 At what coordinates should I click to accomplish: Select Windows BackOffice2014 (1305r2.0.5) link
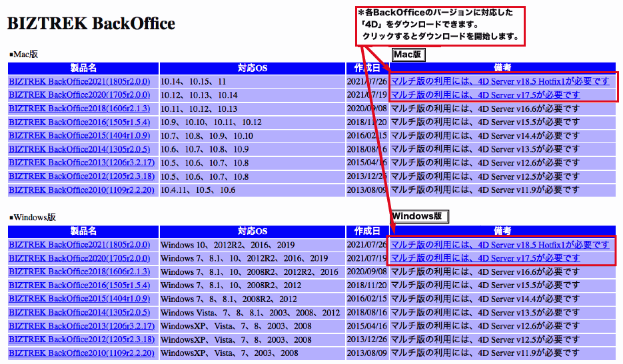(79, 313)
